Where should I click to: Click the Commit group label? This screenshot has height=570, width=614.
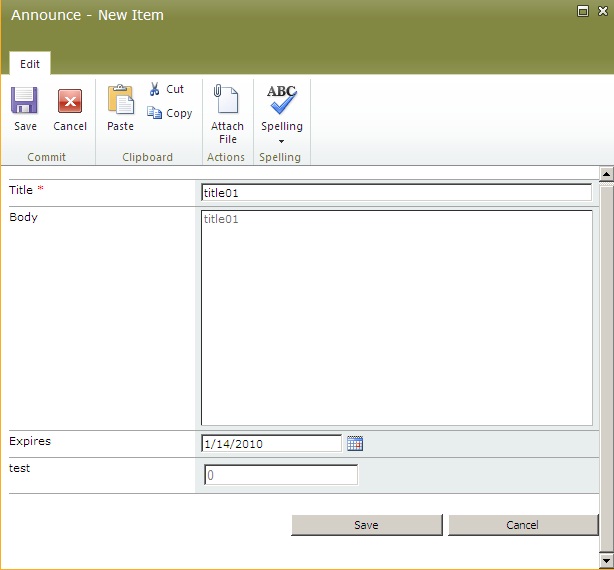[x=47, y=157]
